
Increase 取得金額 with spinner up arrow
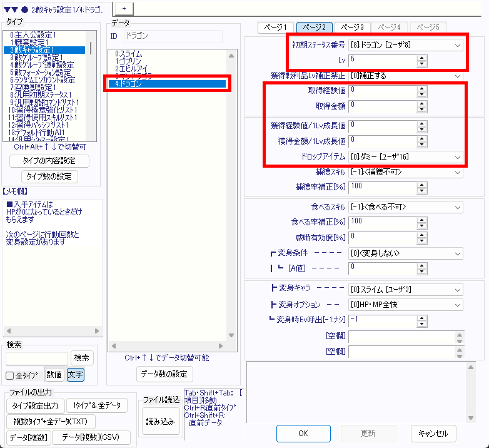(x=421, y=103)
